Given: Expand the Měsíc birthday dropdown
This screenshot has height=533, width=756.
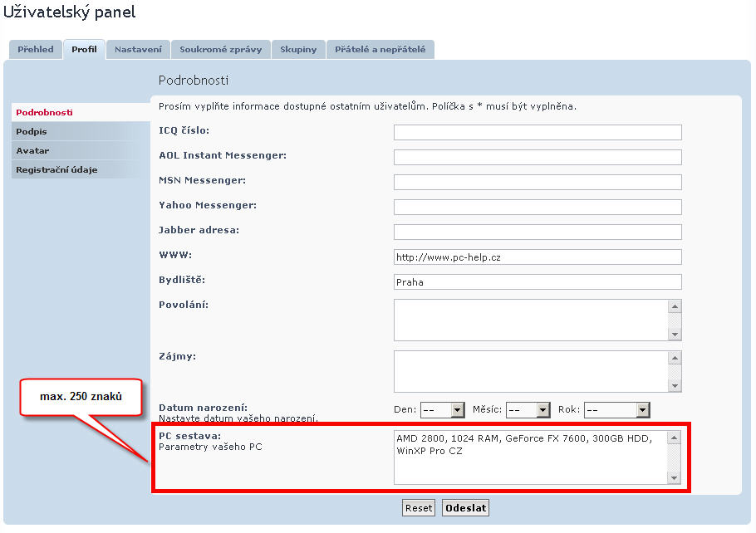Looking at the screenshot, I should [x=528, y=410].
